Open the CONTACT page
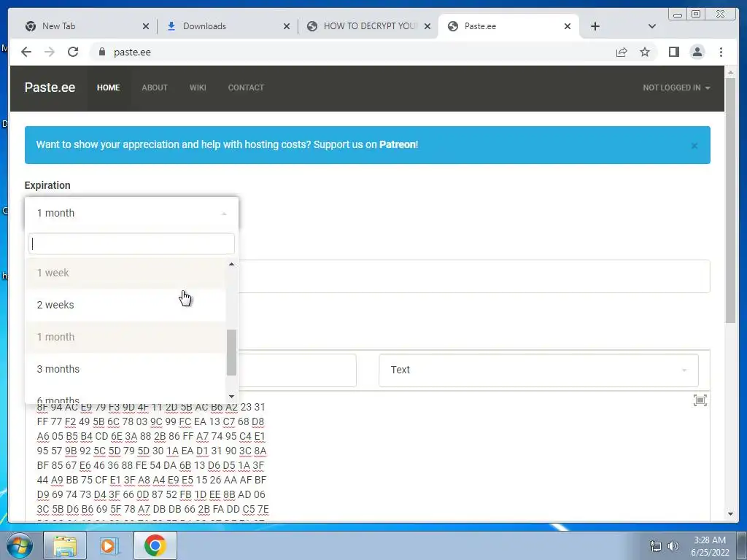The height and width of the screenshot is (560, 747). [246, 87]
